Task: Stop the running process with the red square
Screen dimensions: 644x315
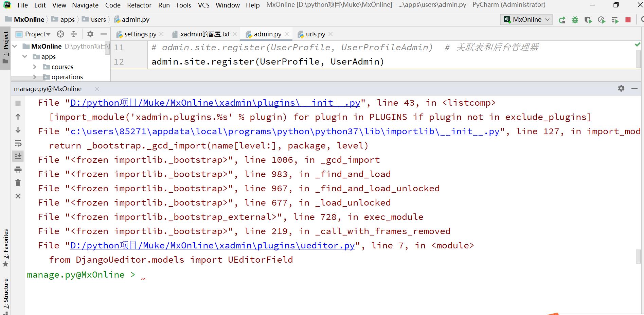Action: pos(628,20)
